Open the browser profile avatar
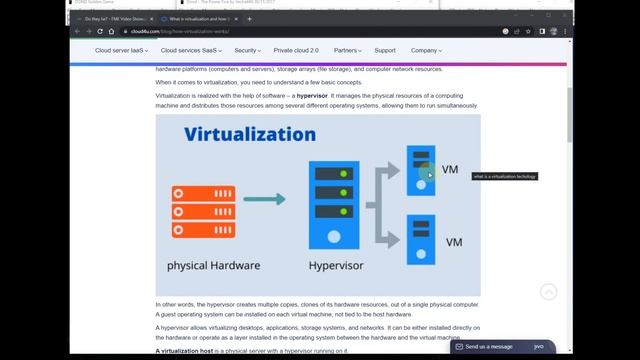 [x=553, y=31]
